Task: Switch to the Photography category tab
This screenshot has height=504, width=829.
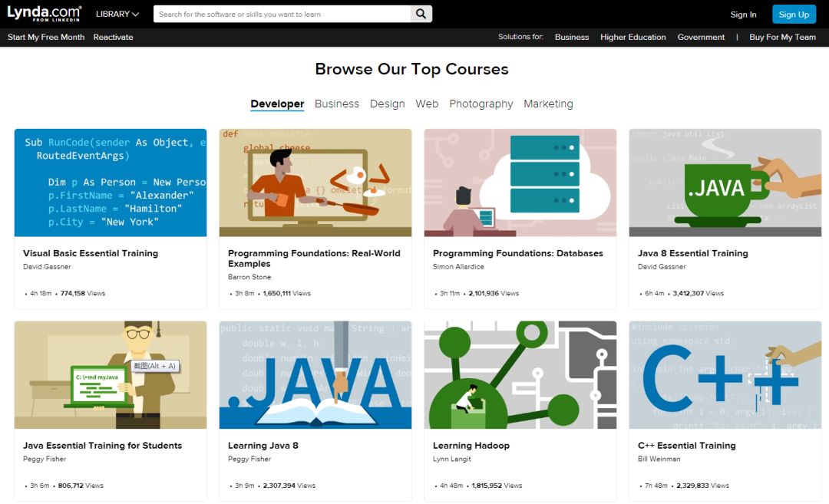Action: 481,104
